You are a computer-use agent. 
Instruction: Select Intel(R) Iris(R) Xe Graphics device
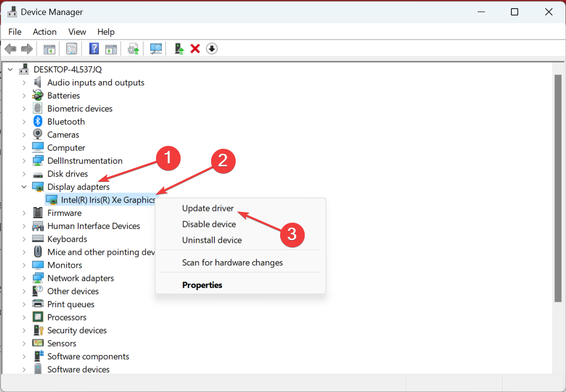click(108, 200)
